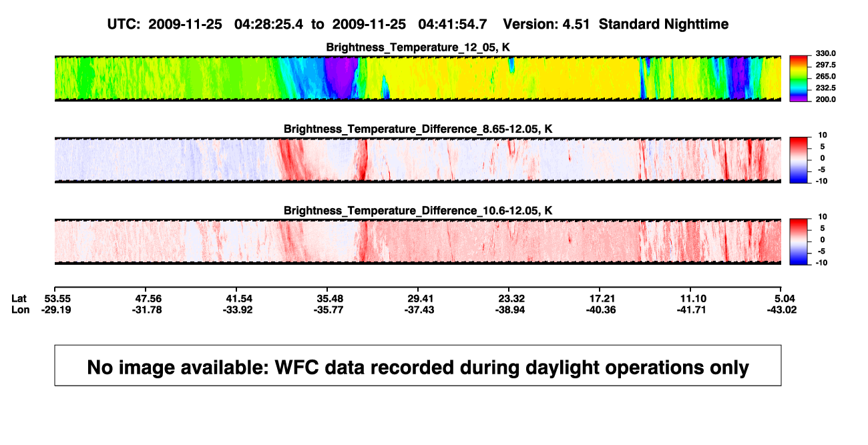Click the longitude value '-38.94'
This screenshot has height=445, width=868.
tap(509, 310)
